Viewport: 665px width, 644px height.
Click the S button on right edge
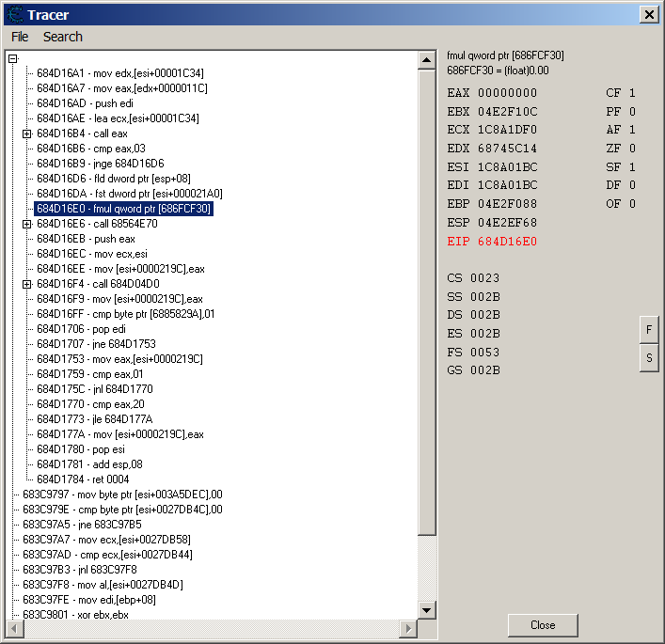tap(648, 358)
